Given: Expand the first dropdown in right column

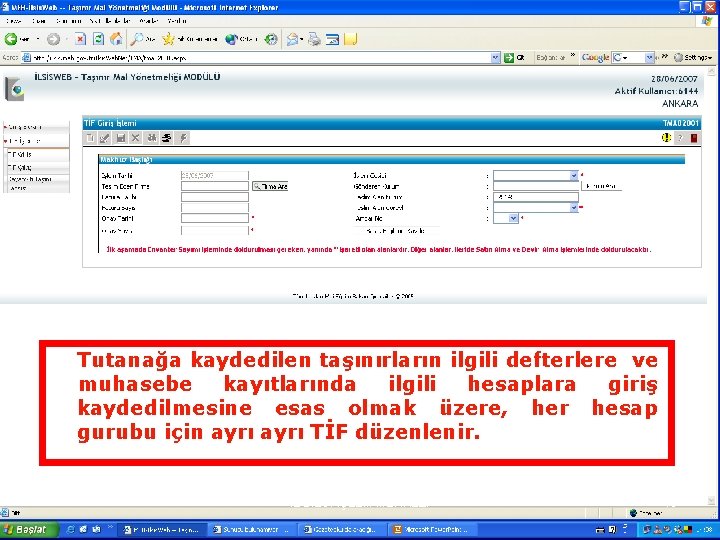Looking at the screenshot, I should (574, 175).
